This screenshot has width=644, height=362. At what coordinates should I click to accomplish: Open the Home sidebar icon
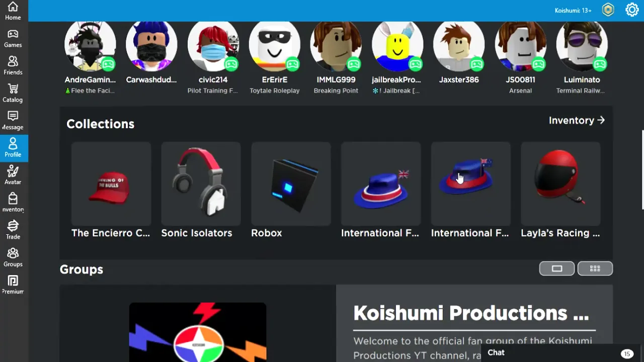(13, 11)
